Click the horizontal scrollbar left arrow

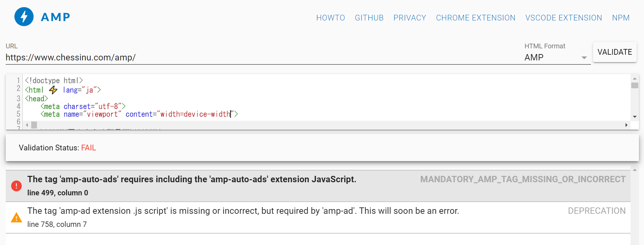(27, 125)
